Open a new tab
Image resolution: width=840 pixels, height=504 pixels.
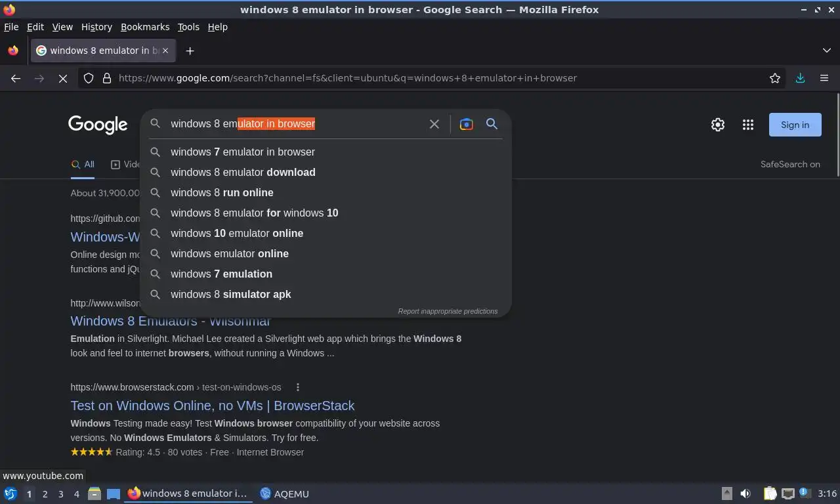point(190,51)
